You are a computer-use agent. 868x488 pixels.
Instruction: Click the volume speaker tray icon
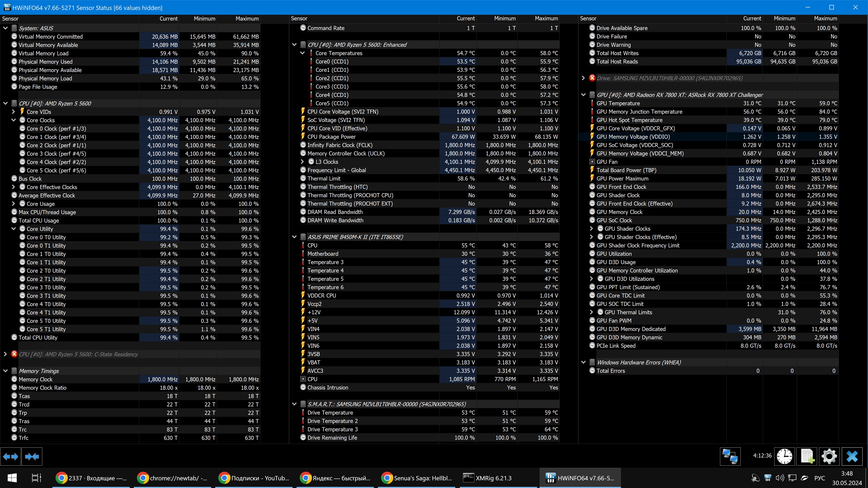pos(780,478)
